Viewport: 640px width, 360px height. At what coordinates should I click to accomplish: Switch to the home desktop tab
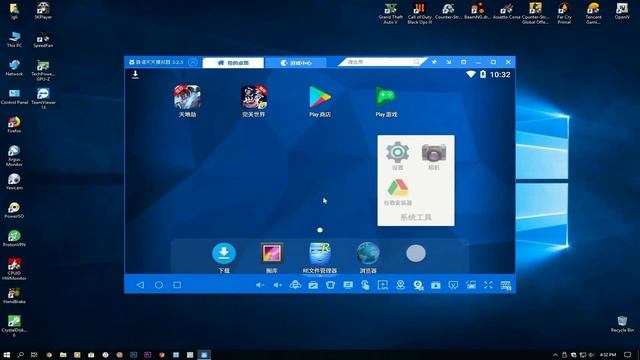[233, 62]
